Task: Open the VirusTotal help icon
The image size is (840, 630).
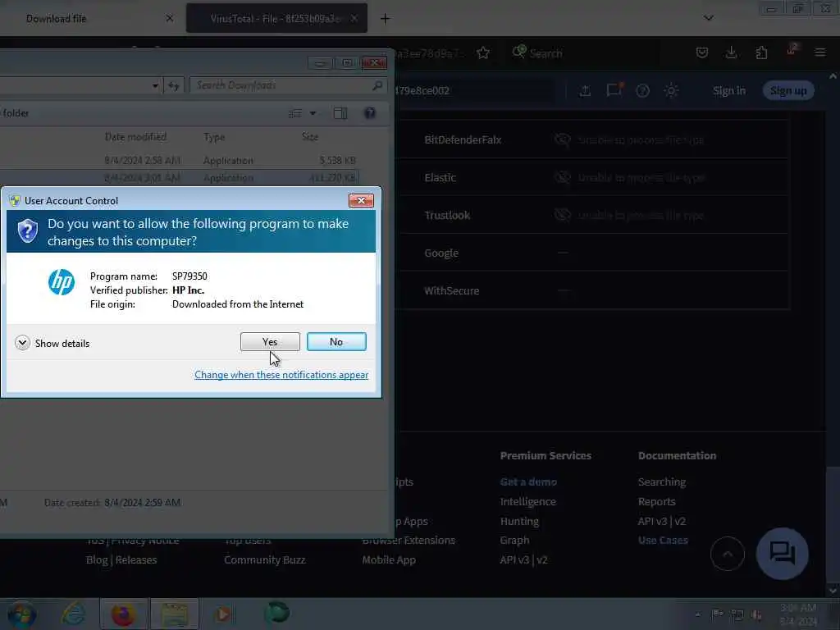Action: click(643, 90)
